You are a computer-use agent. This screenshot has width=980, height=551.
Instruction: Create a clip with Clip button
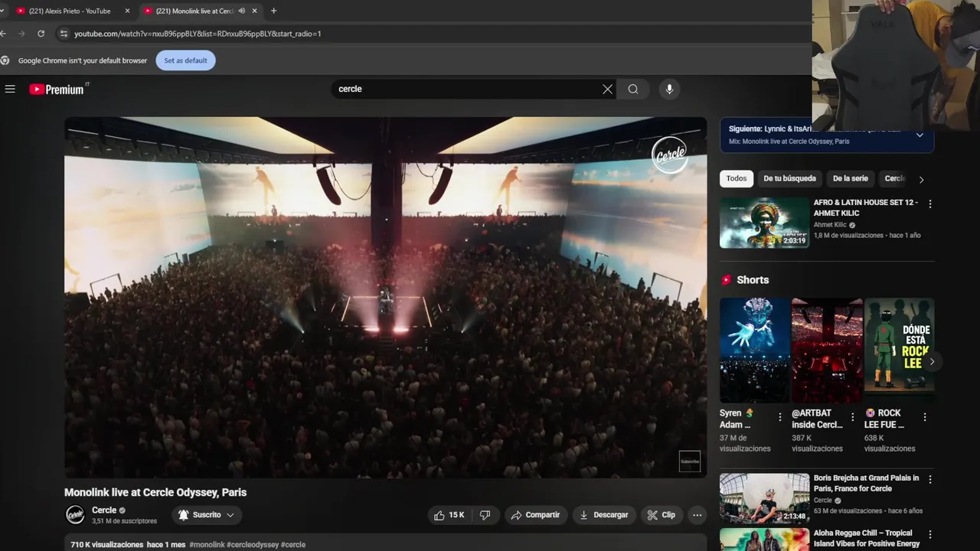click(x=661, y=515)
